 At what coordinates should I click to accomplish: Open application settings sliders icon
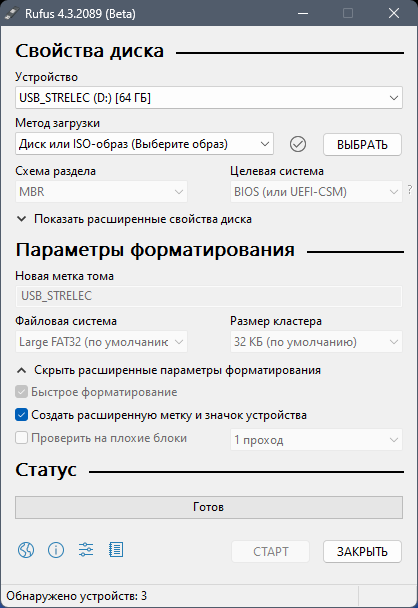click(86, 550)
